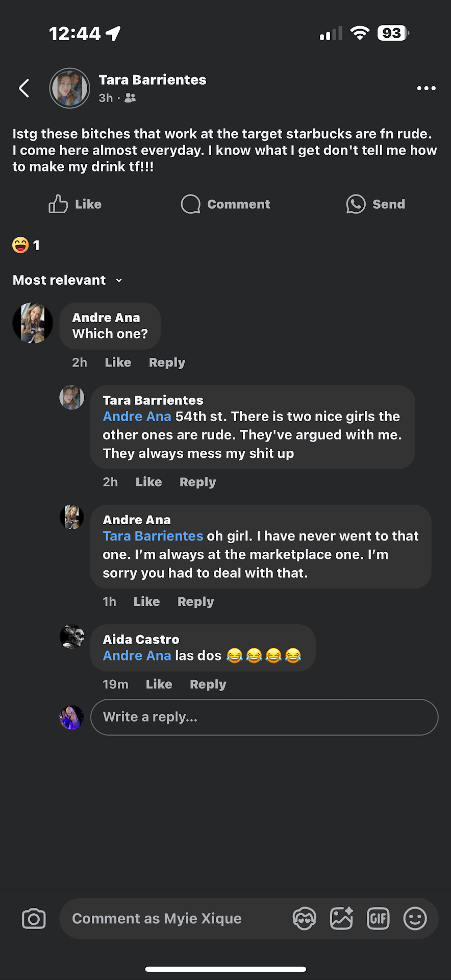Open the GIF picker icon
The width and height of the screenshot is (451, 980).
(x=378, y=919)
